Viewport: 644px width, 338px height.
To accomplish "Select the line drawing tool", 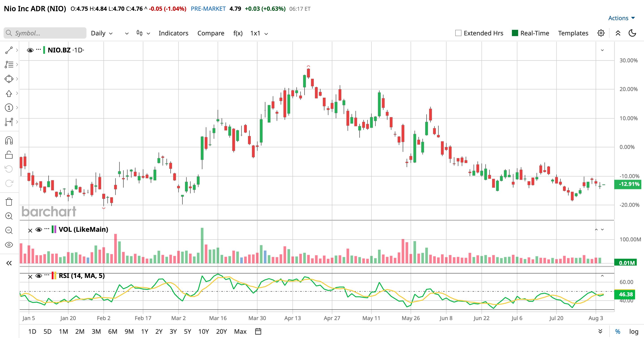I will point(9,50).
